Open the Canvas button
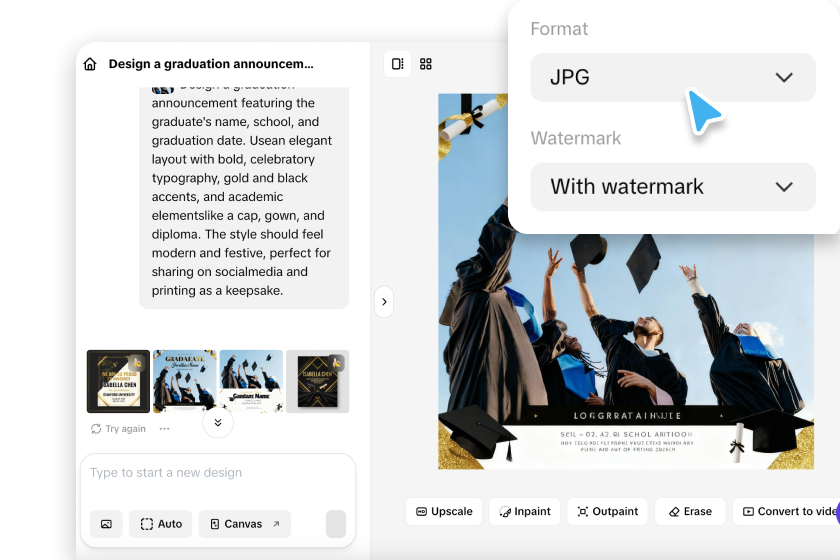 (x=245, y=524)
